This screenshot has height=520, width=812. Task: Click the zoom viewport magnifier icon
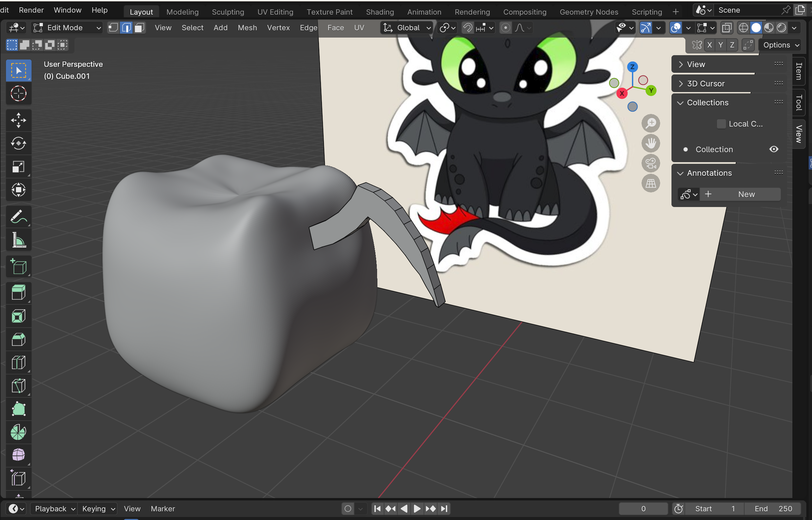click(x=651, y=123)
